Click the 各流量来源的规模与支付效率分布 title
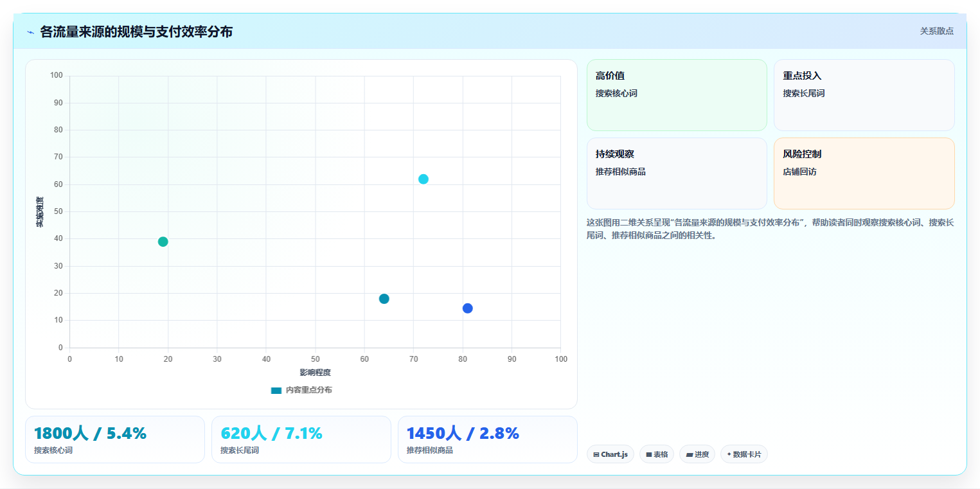This screenshot has height=489, width=980. click(136, 31)
